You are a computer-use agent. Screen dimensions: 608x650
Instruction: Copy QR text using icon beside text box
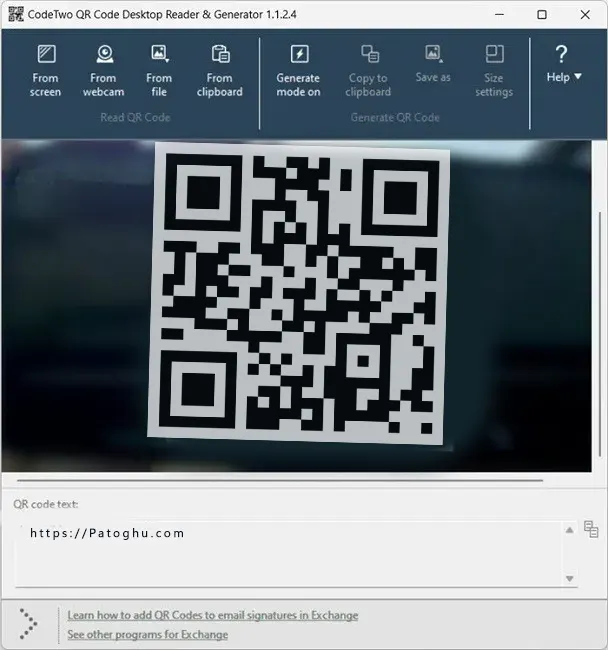tap(591, 529)
